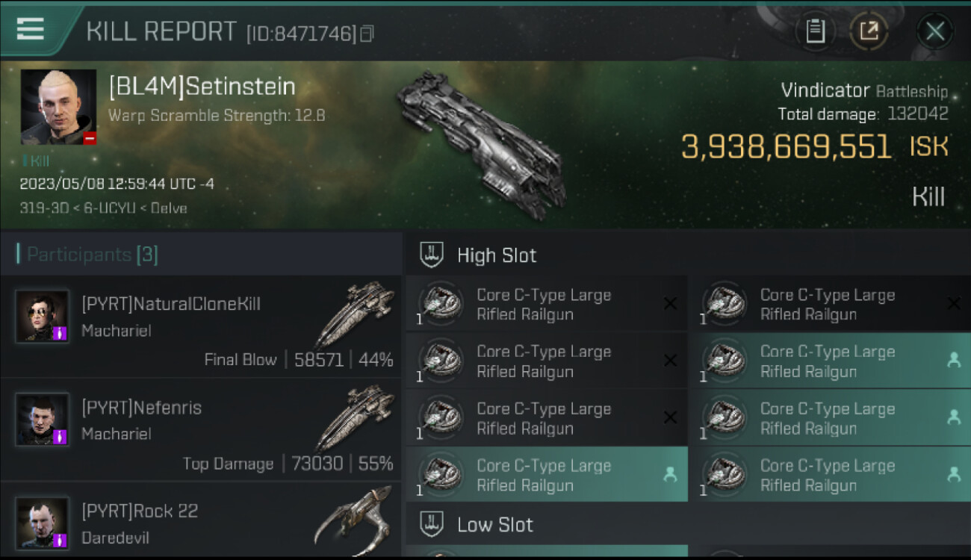
Task: Close the kill report window
Action: coord(934,31)
